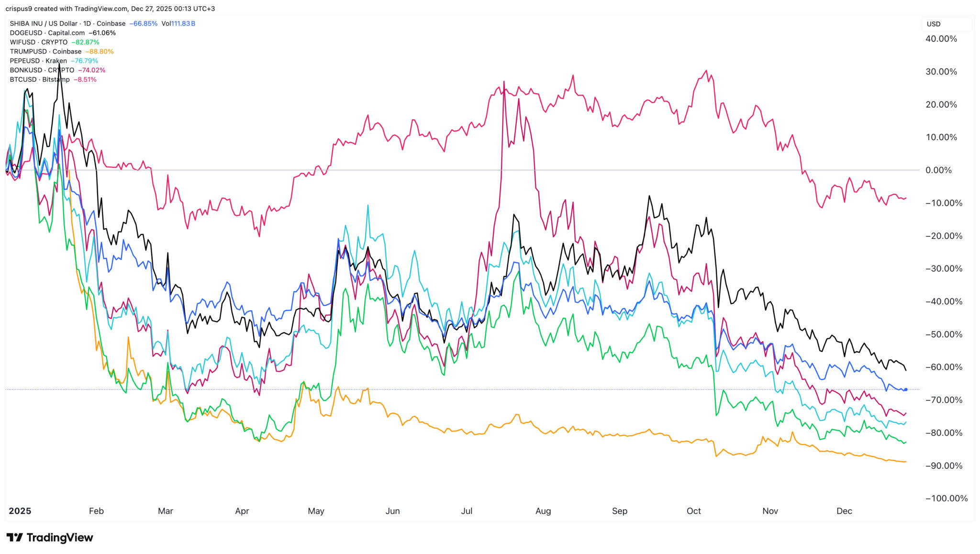Viewport: 980px width, 554px height.
Task: Open the USD currency dropdown
Action: coord(946,24)
